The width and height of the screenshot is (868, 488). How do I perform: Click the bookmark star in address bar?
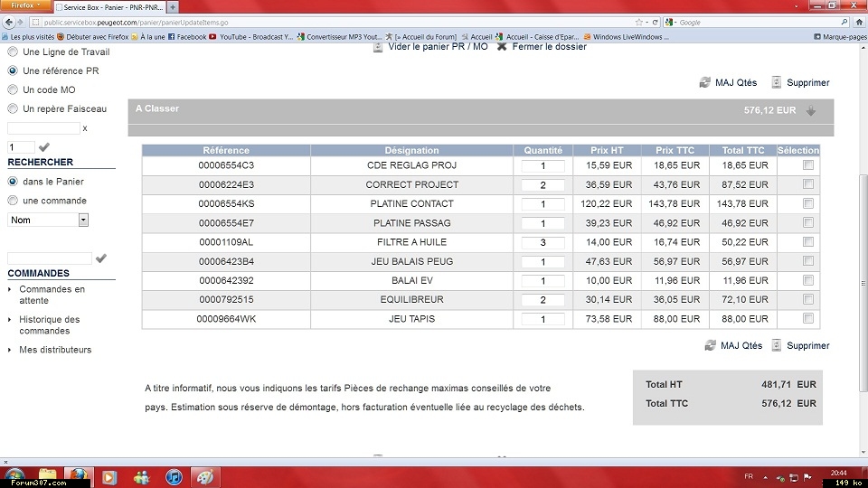(639, 22)
